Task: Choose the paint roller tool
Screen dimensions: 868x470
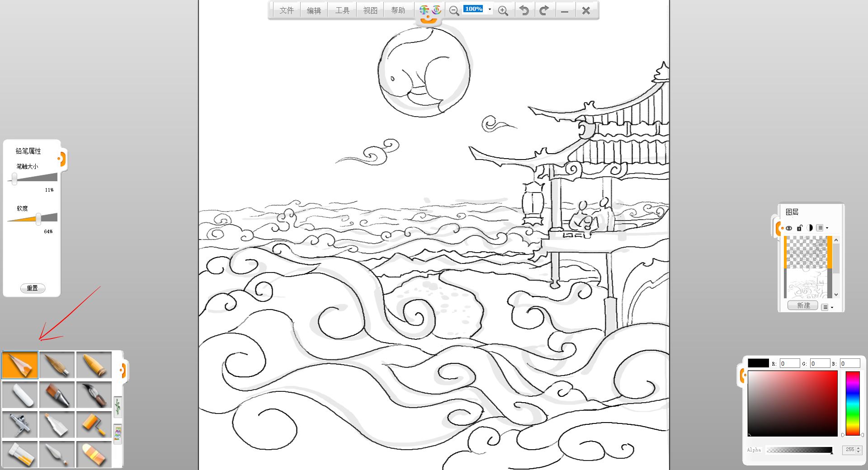Action: 94,424
